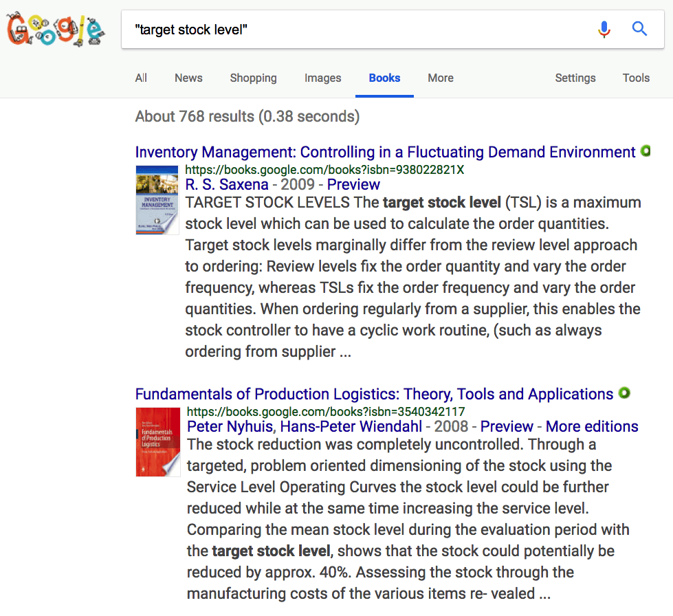
Task: Switch to the All results tab
Action: (x=141, y=78)
